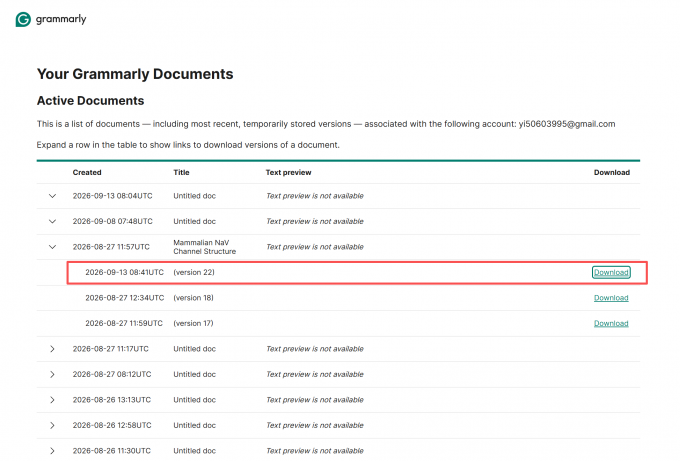680x461 pixels.
Task: Click the Title column header
Action: pyautogui.click(x=181, y=173)
